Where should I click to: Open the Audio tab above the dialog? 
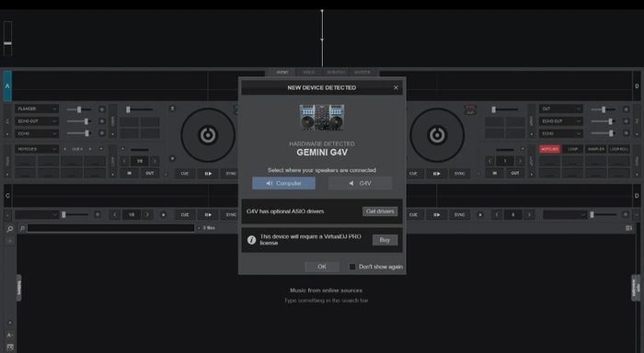coord(282,73)
